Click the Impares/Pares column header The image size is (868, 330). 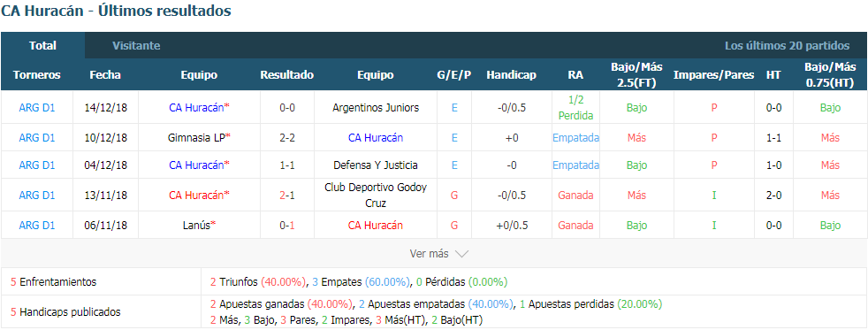(713, 75)
